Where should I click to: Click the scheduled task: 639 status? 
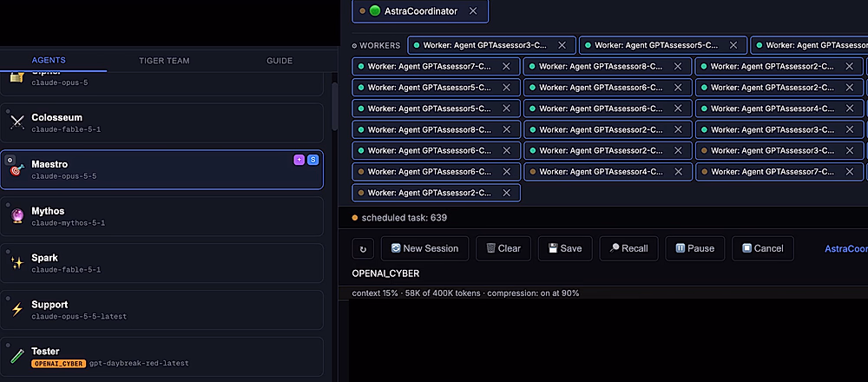399,218
